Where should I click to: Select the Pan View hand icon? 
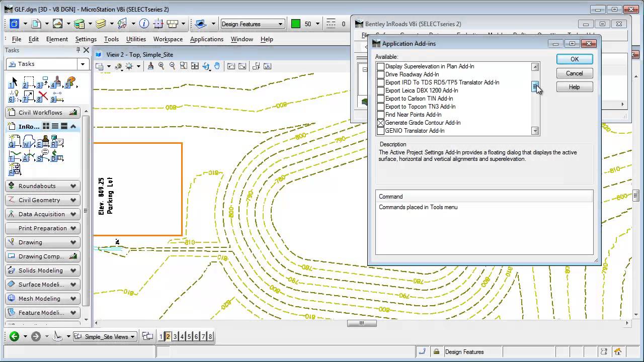217,66
